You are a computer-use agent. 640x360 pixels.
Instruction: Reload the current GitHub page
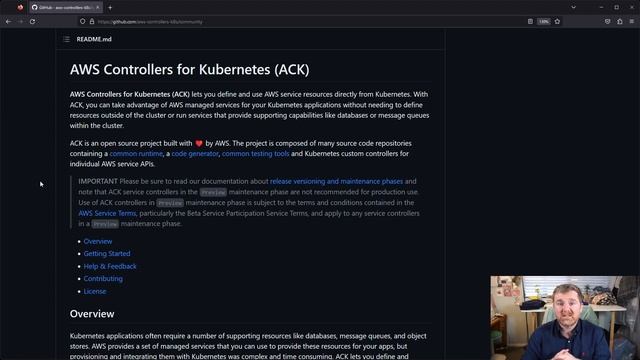tap(32, 22)
